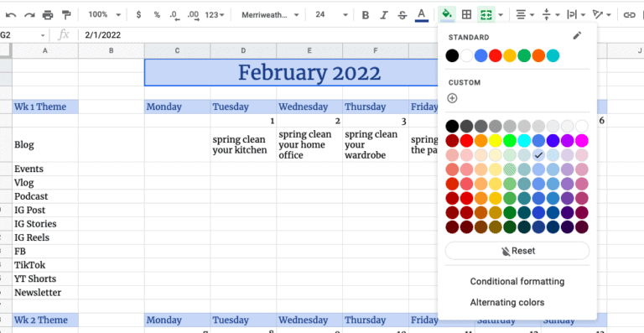644x333 pixels.
Task: Click the Undo icon
Action: pos(11,15)
